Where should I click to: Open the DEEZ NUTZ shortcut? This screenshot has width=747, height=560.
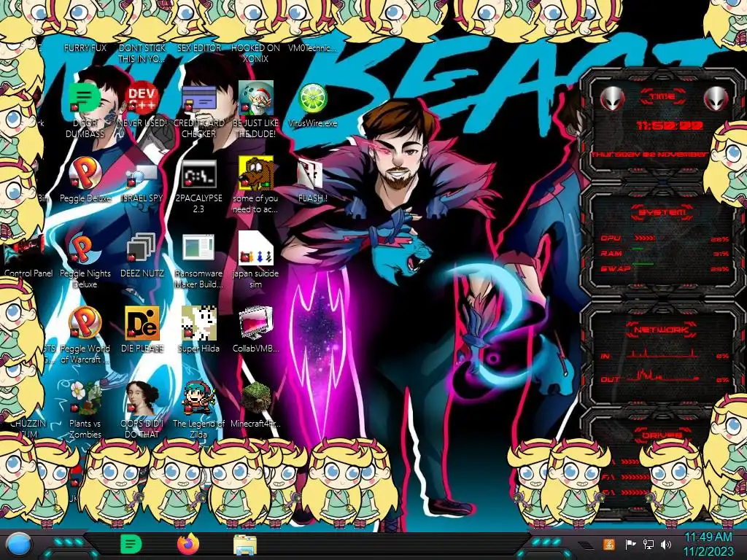point(142,249)
